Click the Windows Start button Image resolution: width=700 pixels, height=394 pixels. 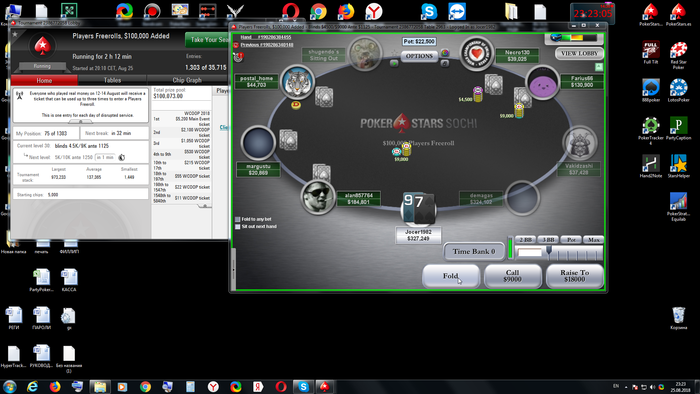point(9,386)
